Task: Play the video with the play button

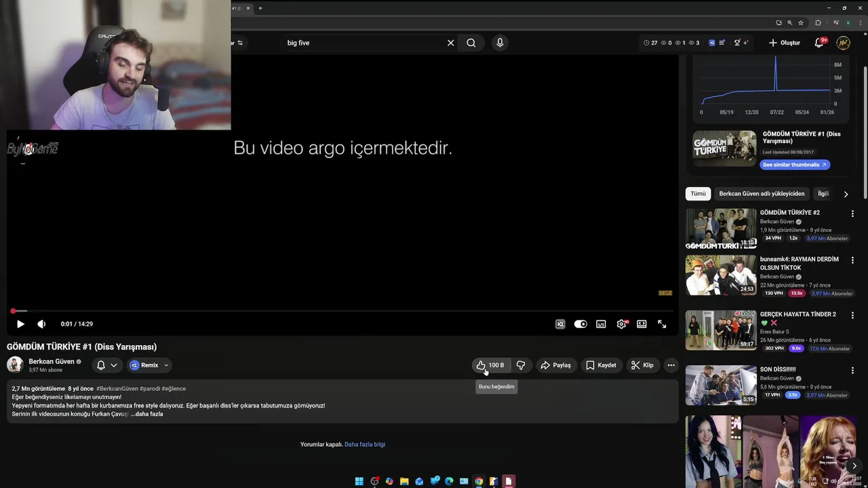Action: click(20, 324)
